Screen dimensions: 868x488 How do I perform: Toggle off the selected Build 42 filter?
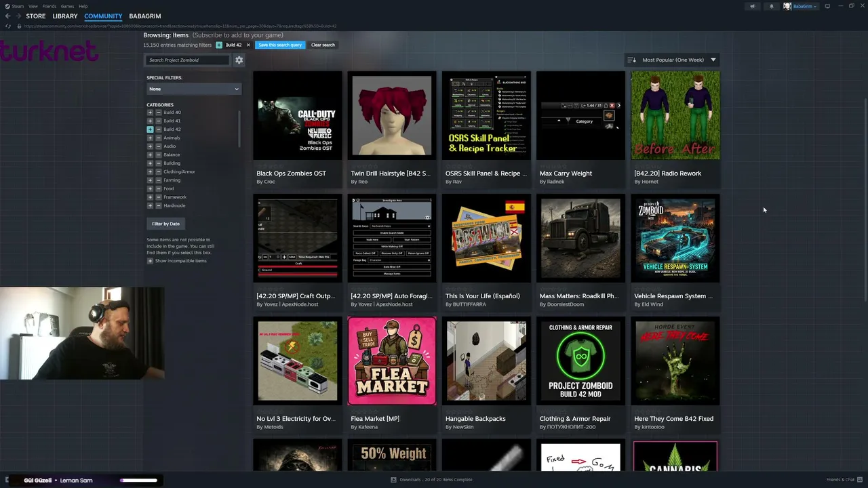click(x=150, y=129)
